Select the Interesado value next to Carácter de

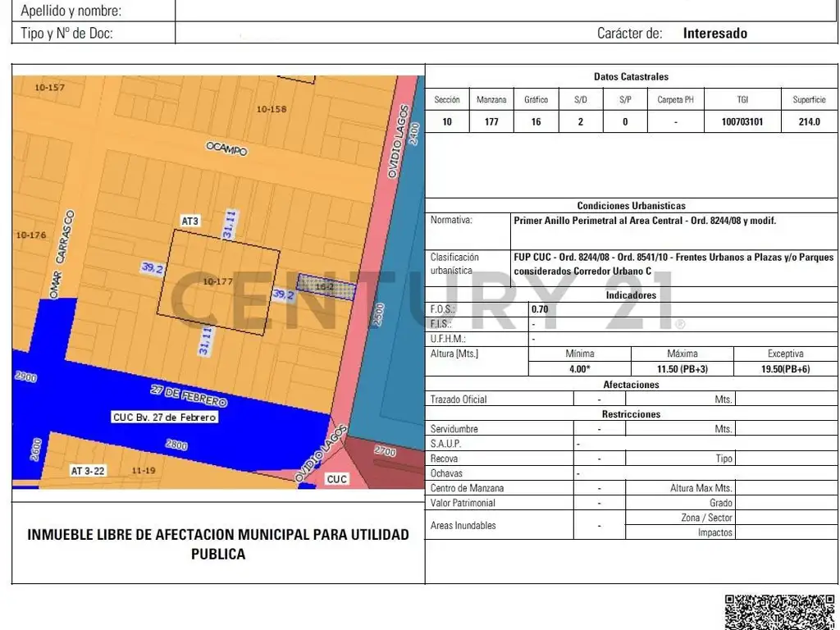pos(714,34)
